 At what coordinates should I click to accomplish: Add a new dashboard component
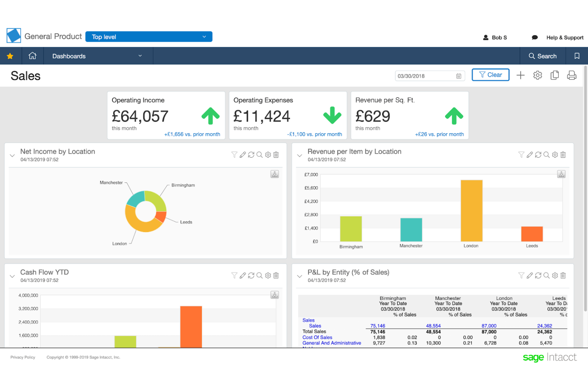(520, 75)
